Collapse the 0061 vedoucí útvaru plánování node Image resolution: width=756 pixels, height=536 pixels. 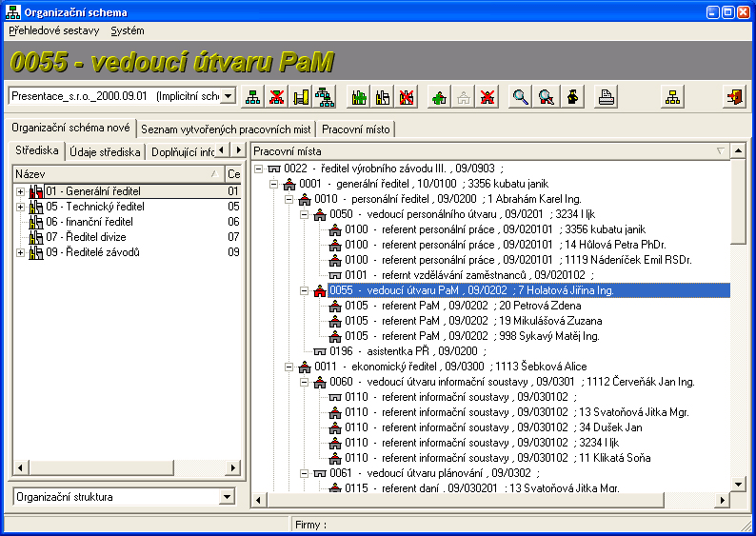point(305,473)
